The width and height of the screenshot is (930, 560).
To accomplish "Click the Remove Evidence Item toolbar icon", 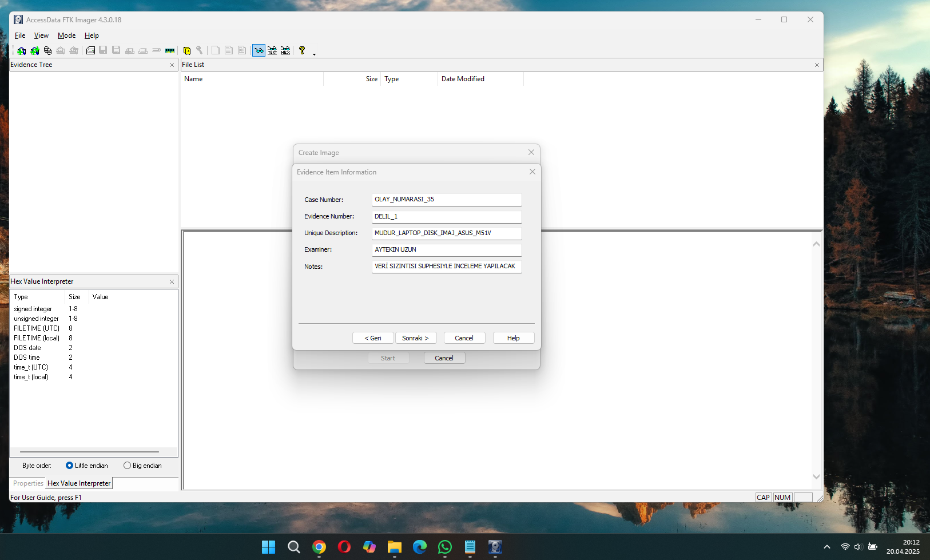I will [x=61, y=50].
